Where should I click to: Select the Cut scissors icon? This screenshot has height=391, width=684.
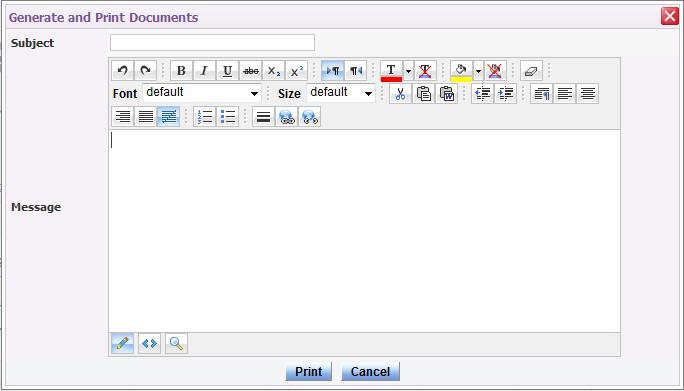(400, 94)
